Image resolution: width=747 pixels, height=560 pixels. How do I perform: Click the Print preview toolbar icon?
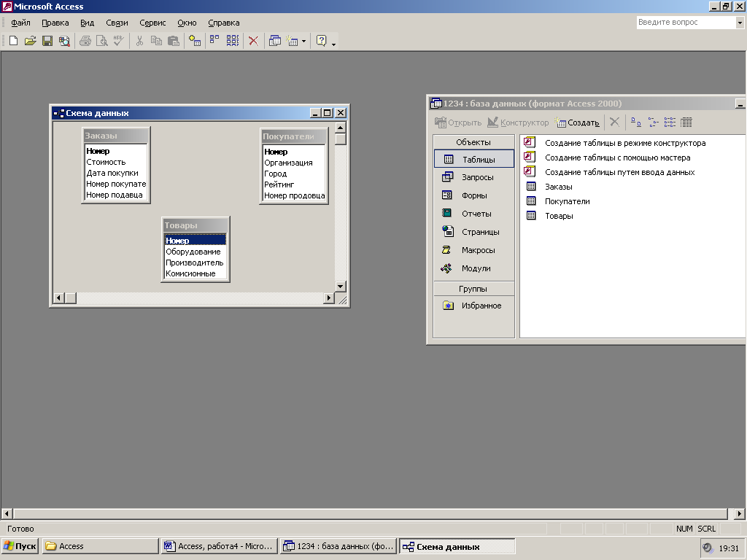(x=101, y=41)
